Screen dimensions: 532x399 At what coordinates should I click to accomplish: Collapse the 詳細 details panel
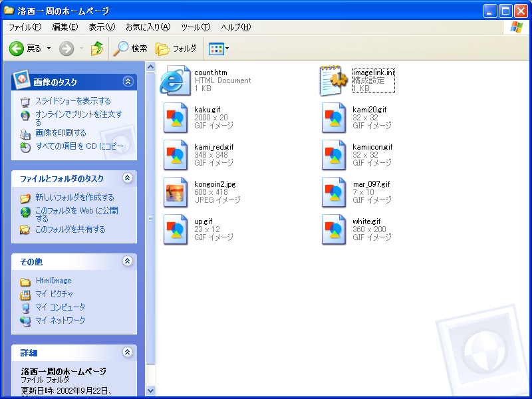128,352
